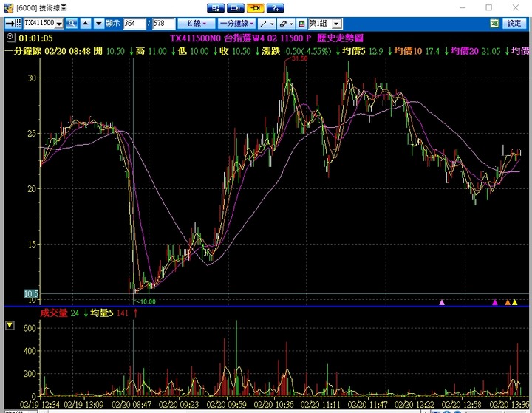Click the clock icon beside 01:01:05

click(x=10, y=38)
